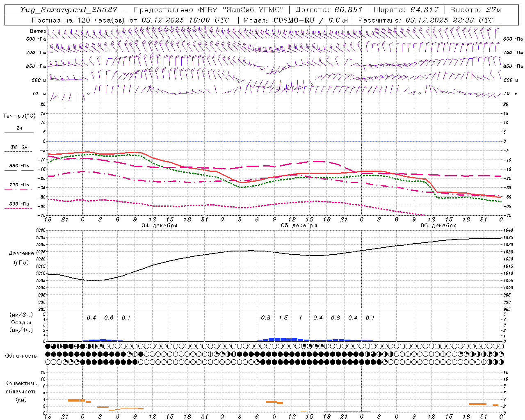Click the (гПа) unit label under Давление
The height and width of the screenshot is (420, 525).
point(21,262)
